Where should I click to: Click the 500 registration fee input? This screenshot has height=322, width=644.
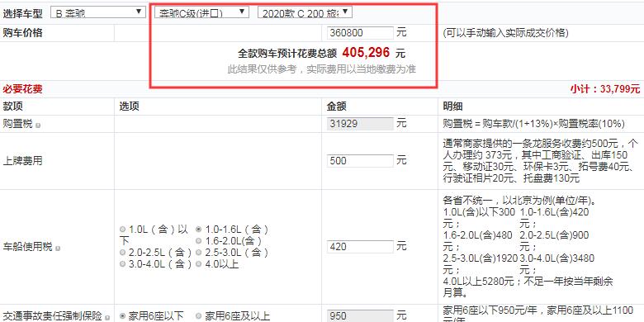(360, 161)
